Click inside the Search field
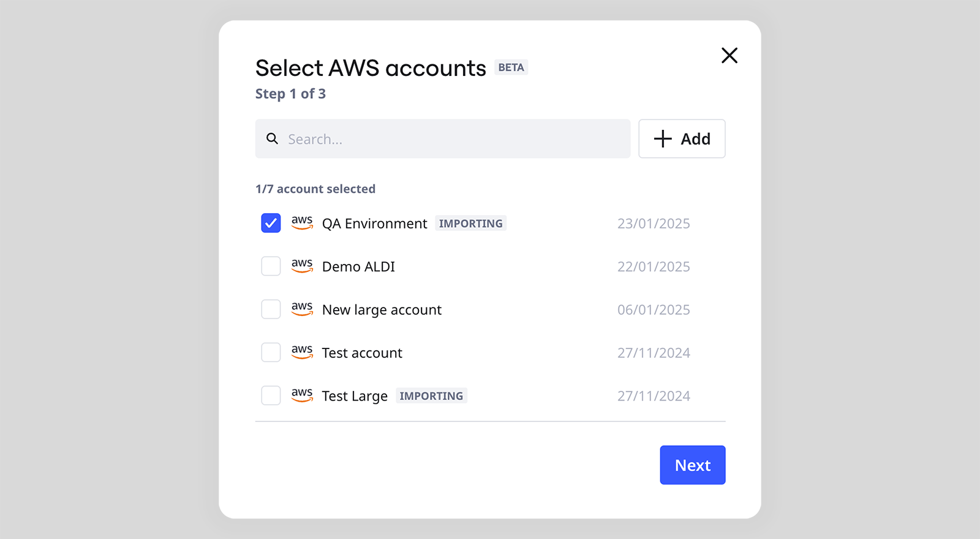The height and width of the screenshot is (539, 980). (442, 139)
